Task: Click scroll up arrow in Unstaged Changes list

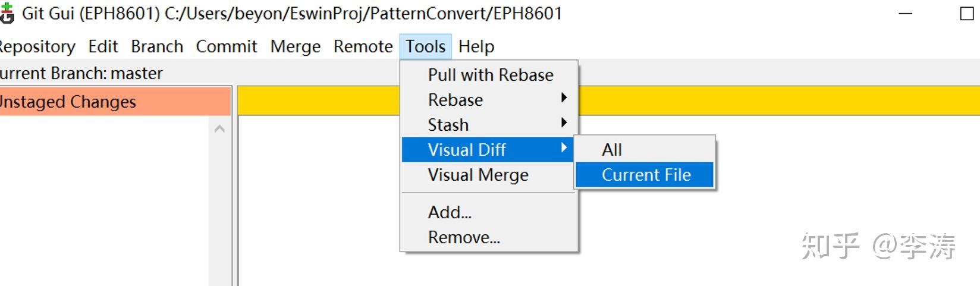Action: point(219,128)
